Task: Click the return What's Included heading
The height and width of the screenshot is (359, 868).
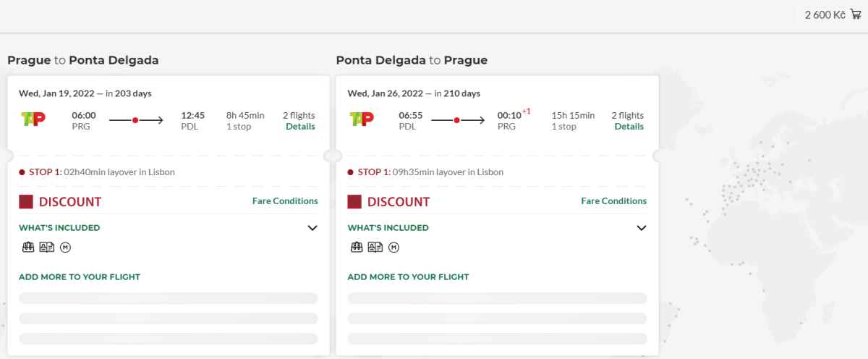Action: point(388,228)
